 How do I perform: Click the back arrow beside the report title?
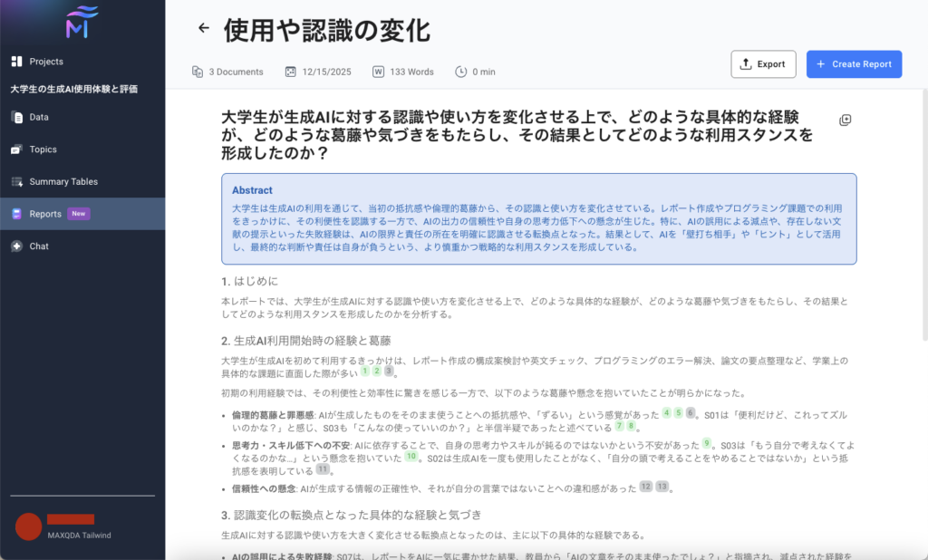(x=204, y=28)
